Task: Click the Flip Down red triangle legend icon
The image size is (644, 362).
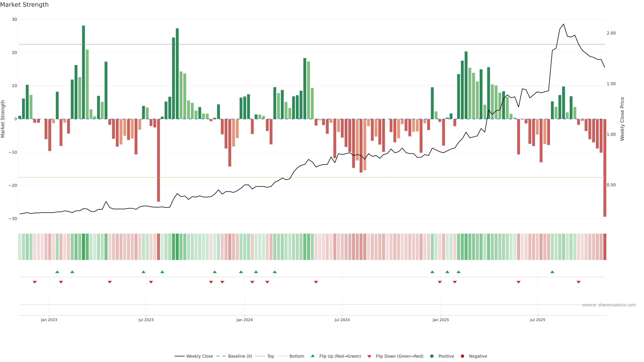Action: pyautogui.click(x=369, y=356)
